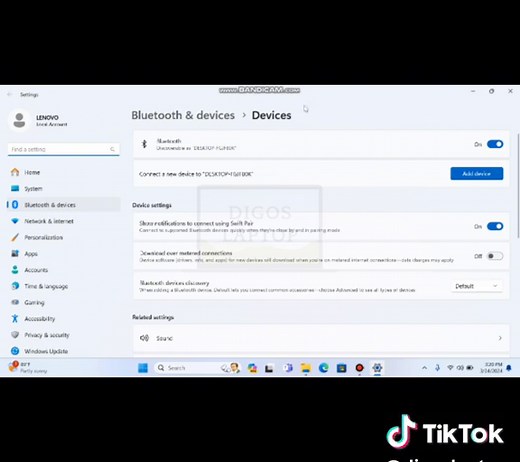Open Microsoft Teams from the taskbar

288,368
